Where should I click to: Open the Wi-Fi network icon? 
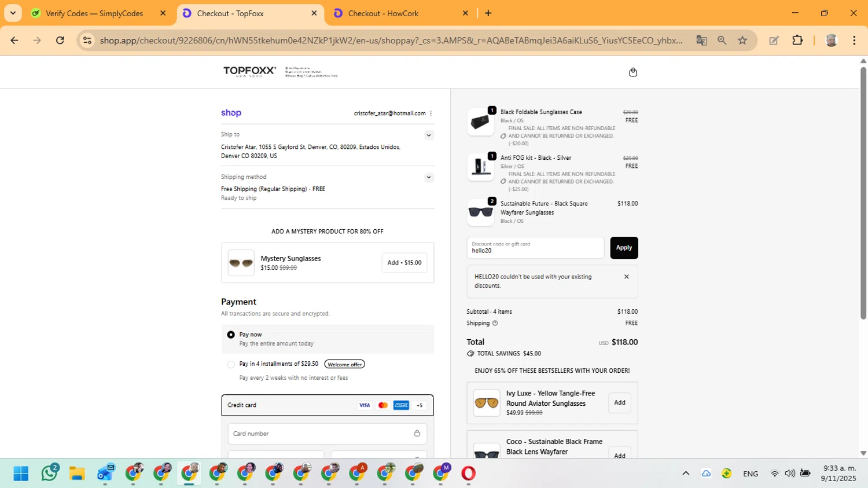tap(774, 474)
